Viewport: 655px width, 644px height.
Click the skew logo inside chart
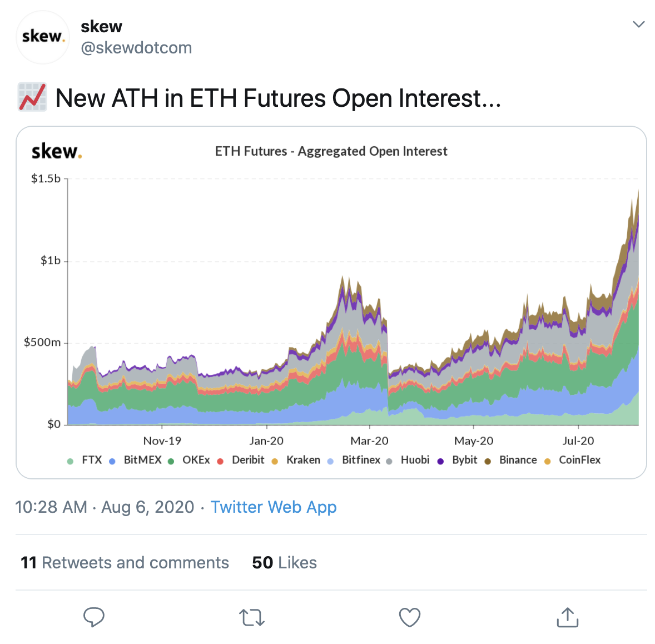[57, 151]
